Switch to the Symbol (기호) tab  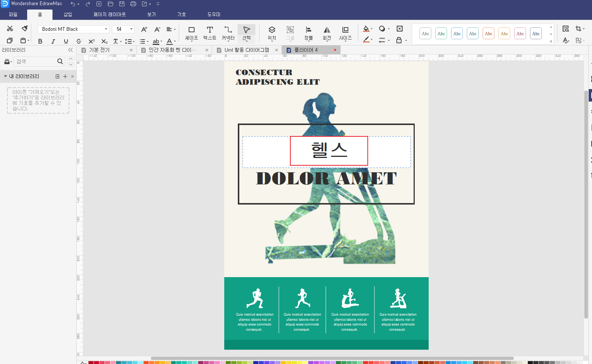[x=182, y=15]
